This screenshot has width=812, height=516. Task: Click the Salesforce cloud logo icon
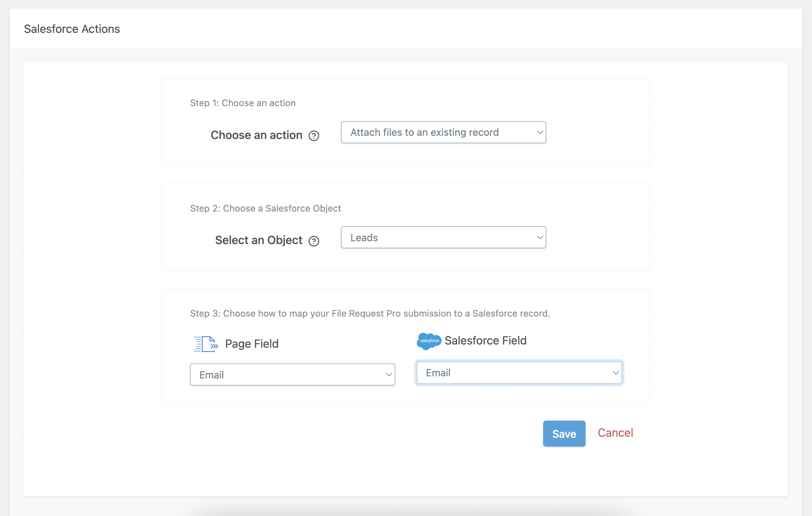(x=429, y=341)
